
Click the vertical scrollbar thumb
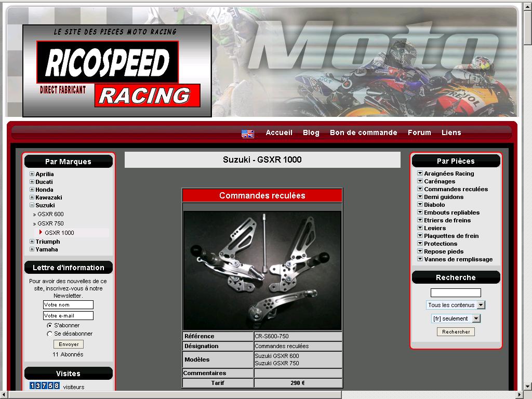[x=527, y=26]
